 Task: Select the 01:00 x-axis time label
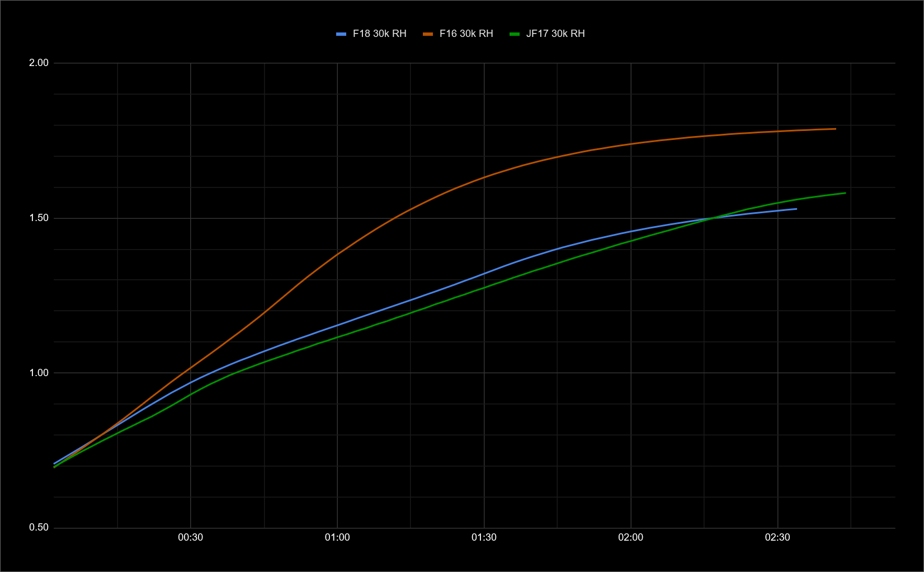click(337, 537)
